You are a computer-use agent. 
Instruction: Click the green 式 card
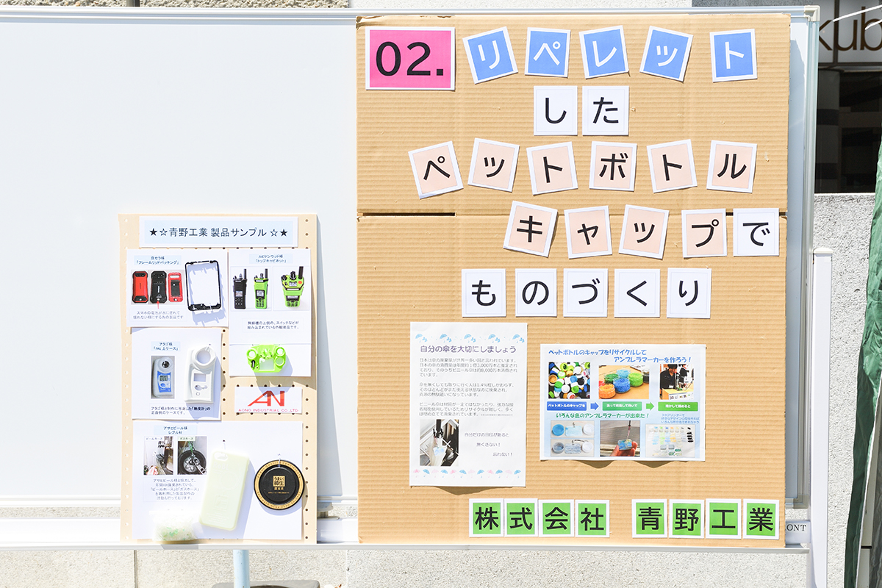(x=521, y=518)
